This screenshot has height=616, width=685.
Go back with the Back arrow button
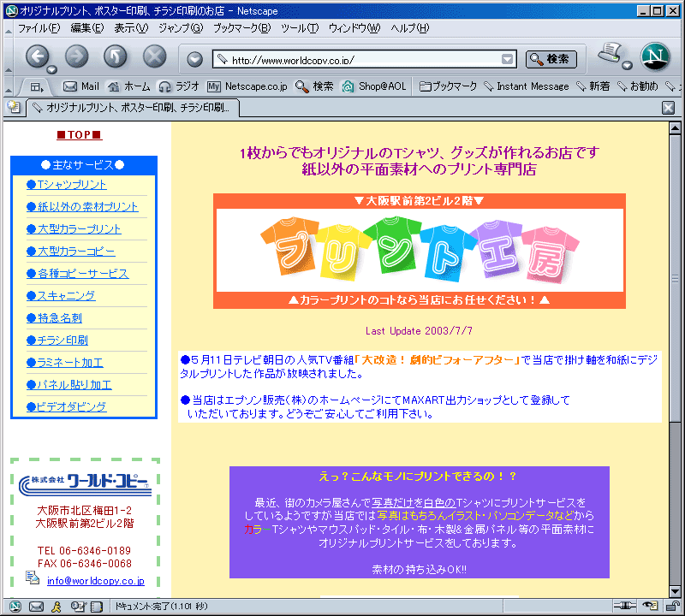click(x=37, y=56)
